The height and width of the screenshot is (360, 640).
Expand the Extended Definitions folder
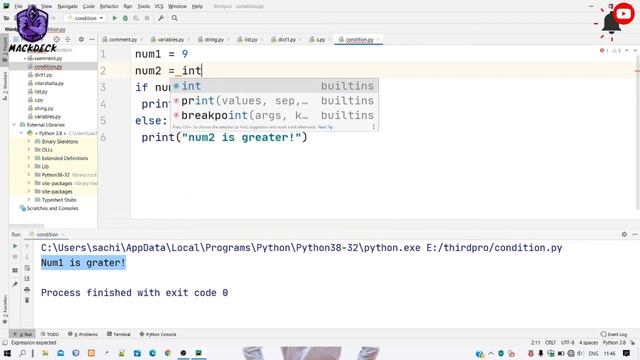click(x=29, y=158)
